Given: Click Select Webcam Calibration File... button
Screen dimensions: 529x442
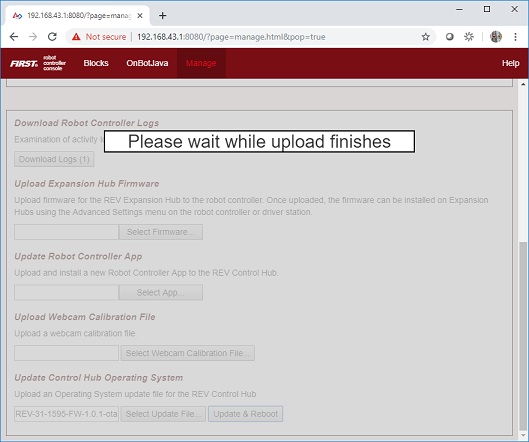Looking at the screenshot, I should tap(188, 353).
